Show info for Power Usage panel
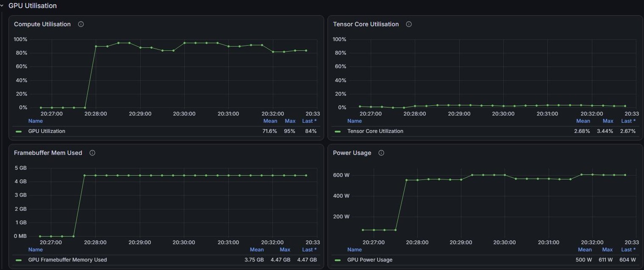 coord(381,153)
